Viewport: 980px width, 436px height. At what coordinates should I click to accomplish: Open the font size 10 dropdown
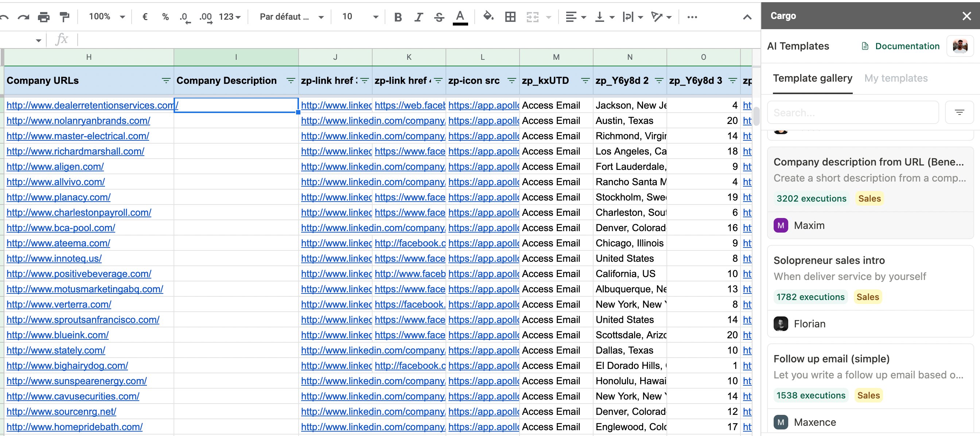click(x=359, y=17)
